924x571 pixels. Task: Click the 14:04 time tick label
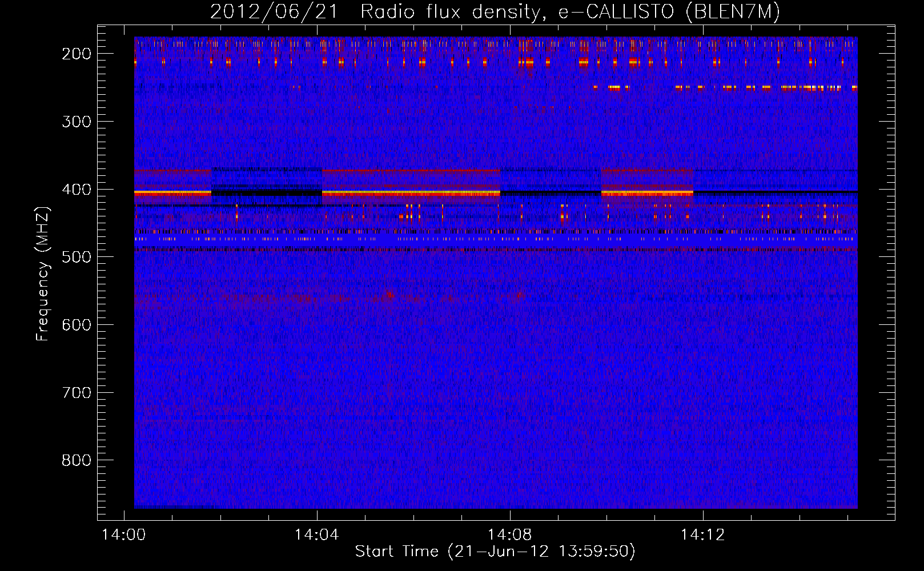pyautogui.click(x=316, y=535)
